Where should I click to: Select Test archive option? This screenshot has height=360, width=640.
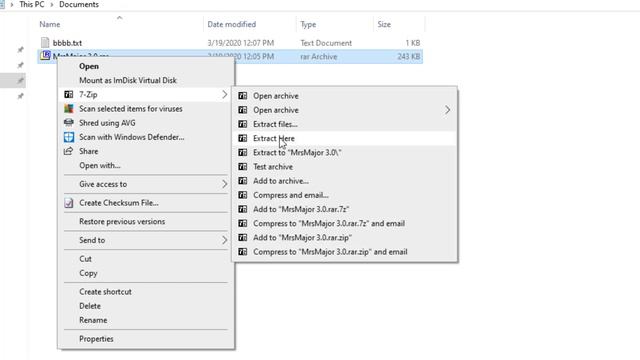coord(273,167)
